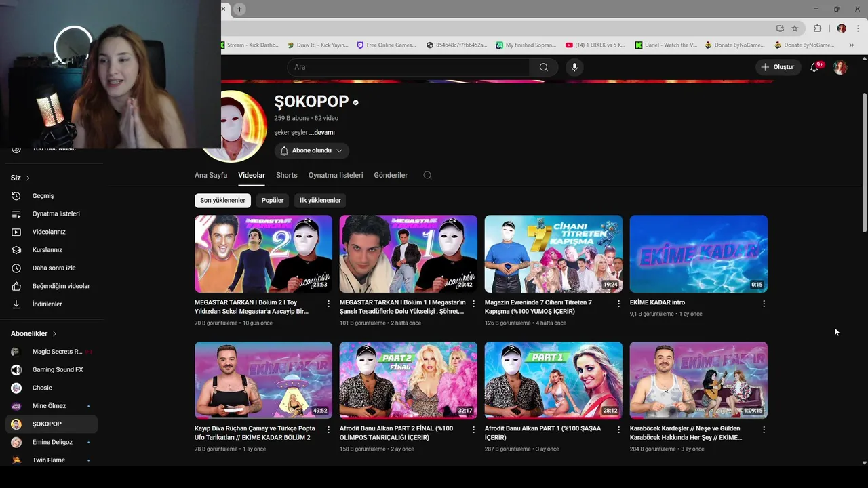The image size is (868, 488).
Task: Open Free Online Games bookmark
Action: point(387,45)
